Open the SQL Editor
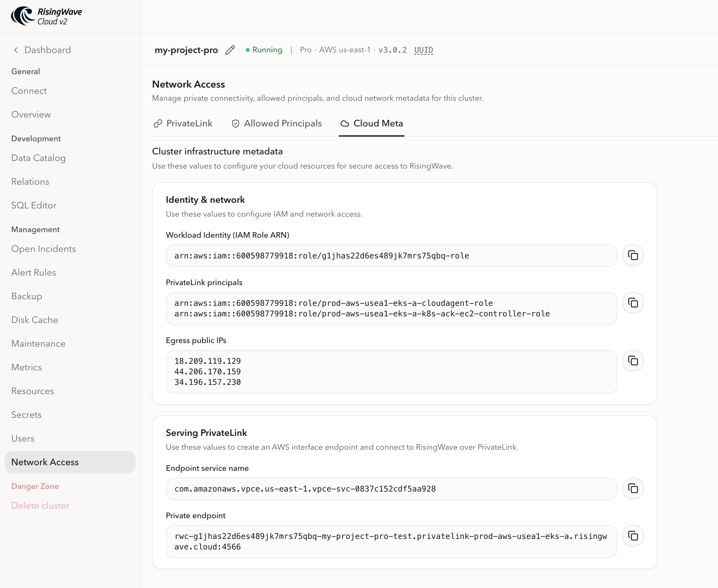Viewport: 718px width, 588px height. 34,205
